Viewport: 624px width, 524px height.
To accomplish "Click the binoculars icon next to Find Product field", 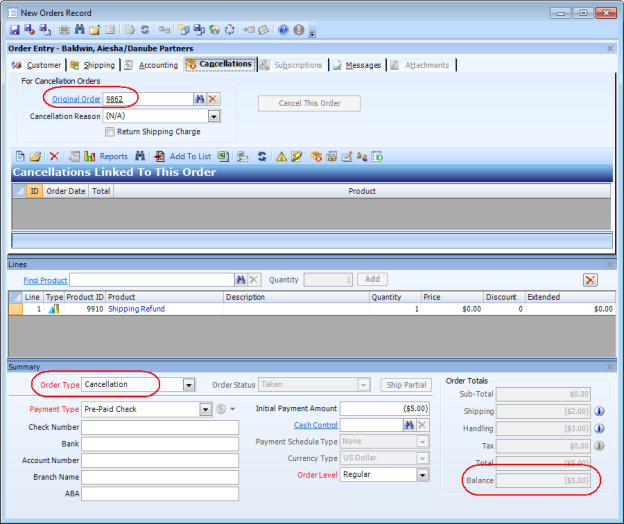I will click(241, 280).
